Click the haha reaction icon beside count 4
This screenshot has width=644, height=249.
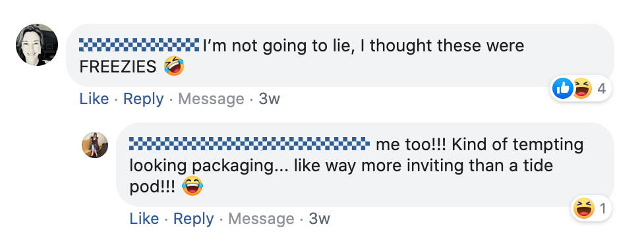click(x=582, y=88)
